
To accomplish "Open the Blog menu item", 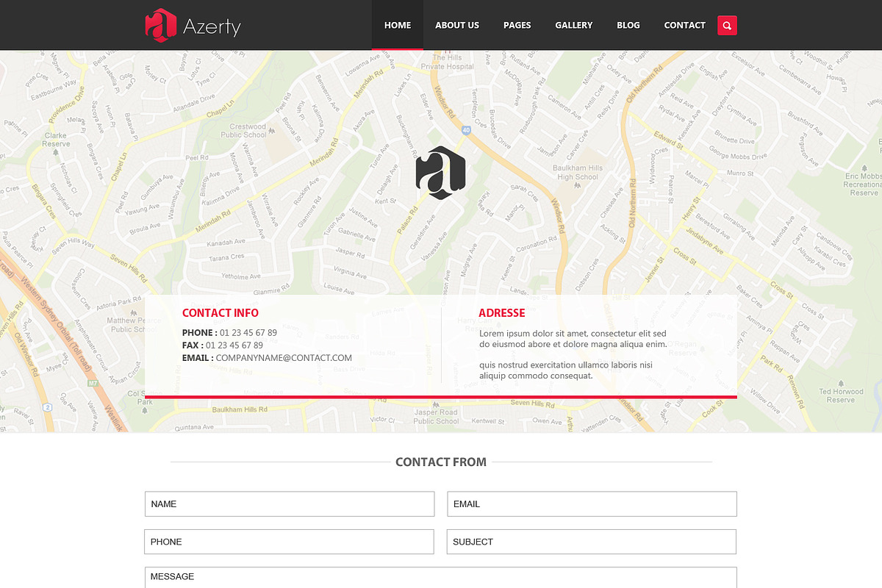I will pos(628,25).
